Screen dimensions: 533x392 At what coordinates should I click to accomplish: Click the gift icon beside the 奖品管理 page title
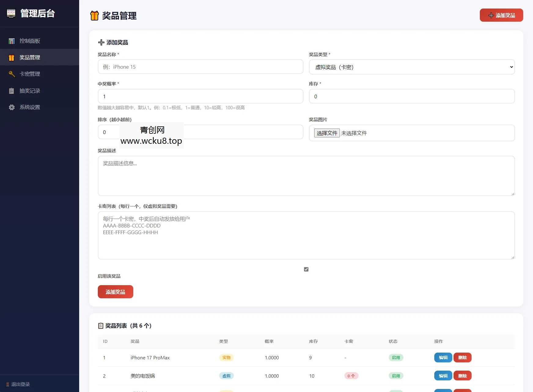tap(94, 15)
